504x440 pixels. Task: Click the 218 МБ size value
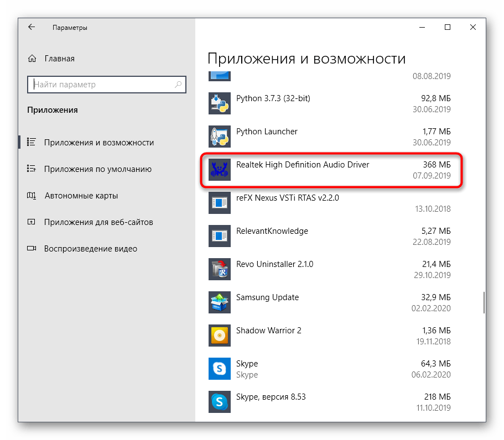(438, 397)
